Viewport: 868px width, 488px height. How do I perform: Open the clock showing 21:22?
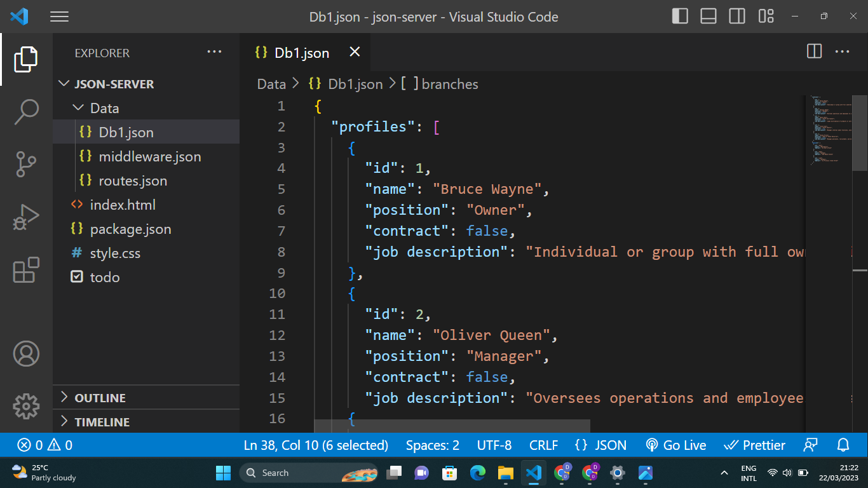pyautogui.click(x=839, y=473)
